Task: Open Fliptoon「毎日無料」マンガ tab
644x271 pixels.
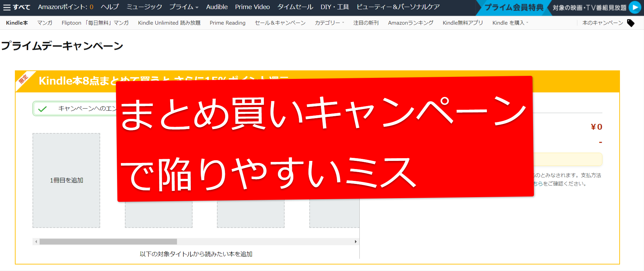Action: pos(95,23)
